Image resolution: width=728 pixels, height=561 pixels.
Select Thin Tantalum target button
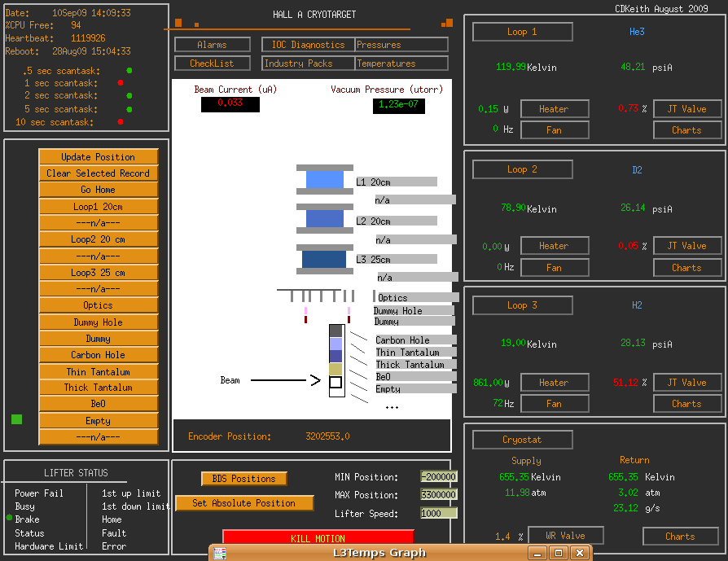(x=99, y=372)
